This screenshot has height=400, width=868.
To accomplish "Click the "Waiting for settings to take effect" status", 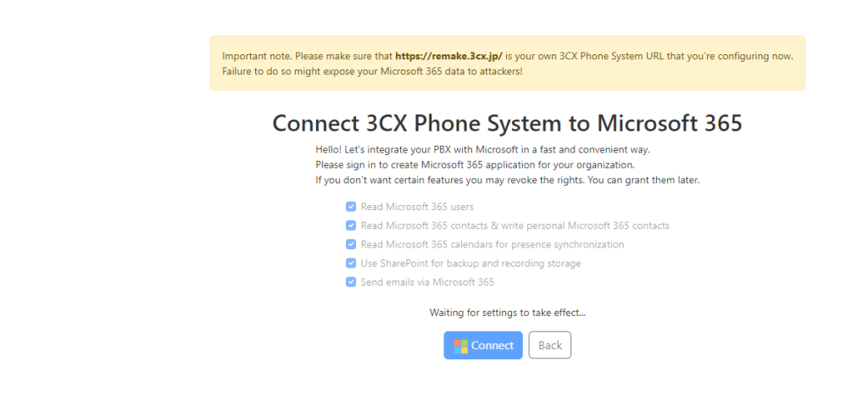I will (x=507, y=313).
